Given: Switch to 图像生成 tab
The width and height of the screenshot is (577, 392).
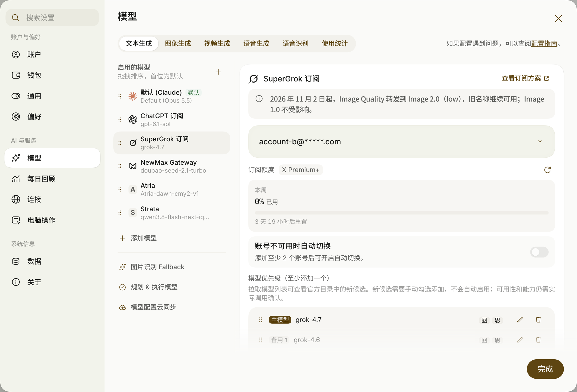Looking at the screenshot, I should (x=178, y=44).
